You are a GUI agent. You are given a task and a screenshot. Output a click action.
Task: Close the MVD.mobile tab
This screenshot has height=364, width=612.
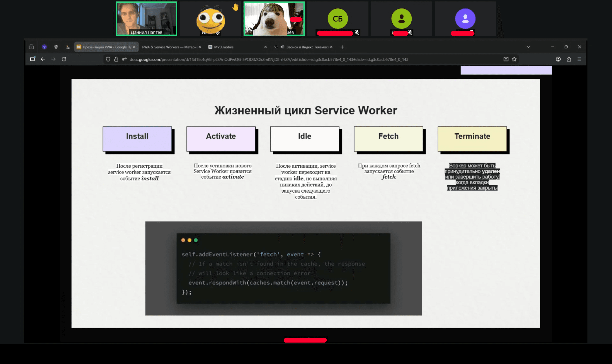pos(265,47)
